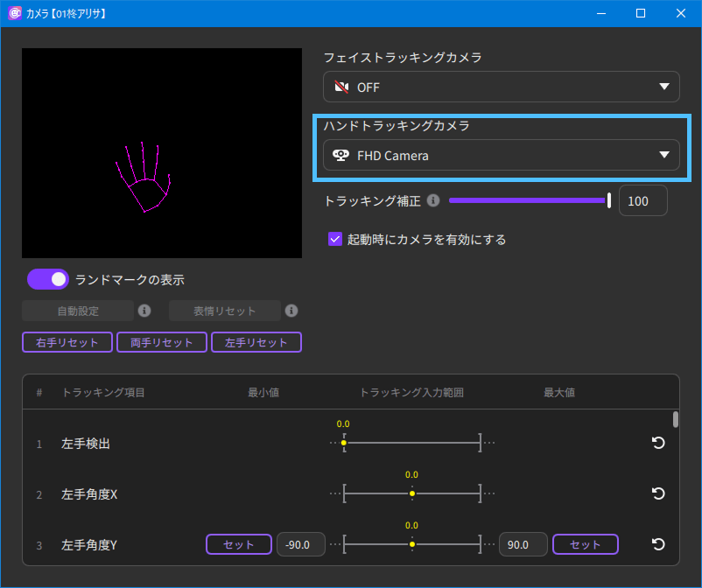This screenshot has width=702, height=588.
Task: Click the tracking list vertical scrollbar
Action: click(675, 420)
